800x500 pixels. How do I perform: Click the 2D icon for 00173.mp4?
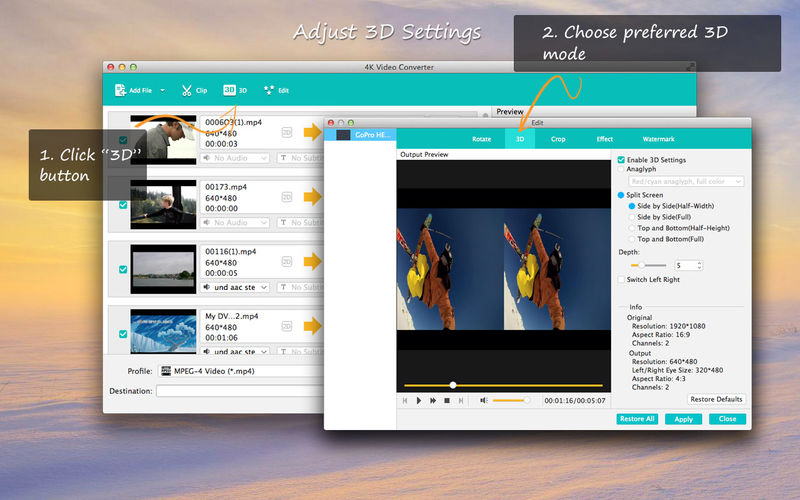pyautogui.click(x=287, y=197)
